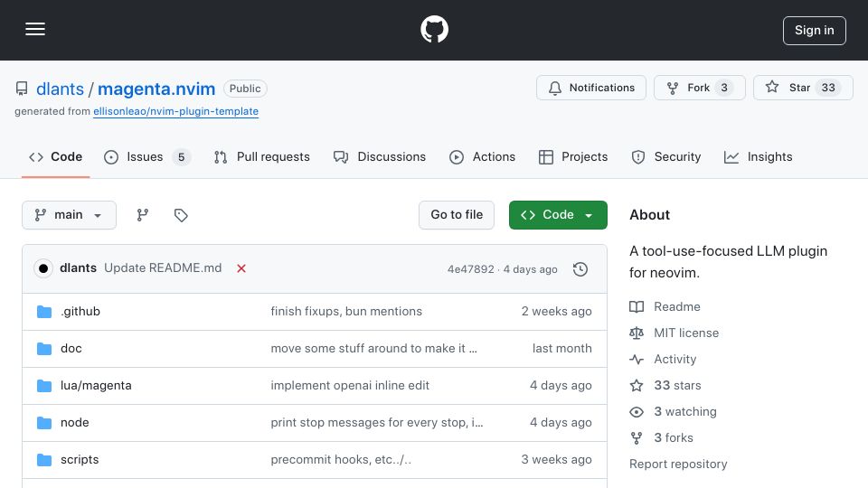
Task: Switch to the Issues tab
Action: 146,157
